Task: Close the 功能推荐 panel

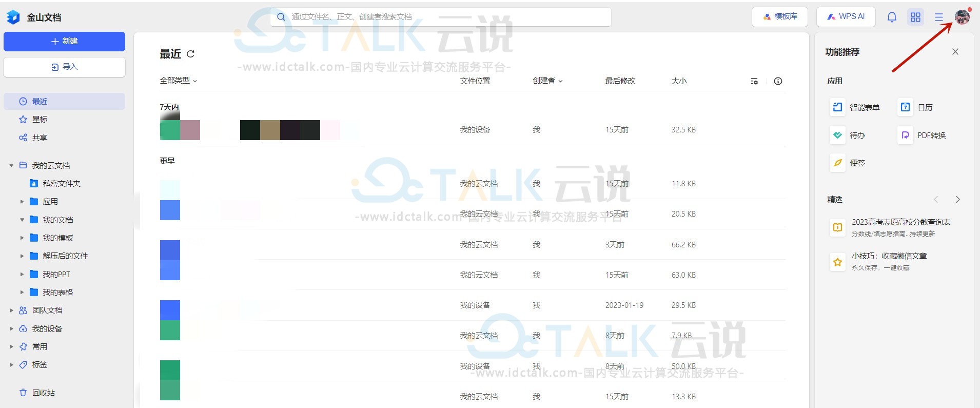Action: [955, 51]
